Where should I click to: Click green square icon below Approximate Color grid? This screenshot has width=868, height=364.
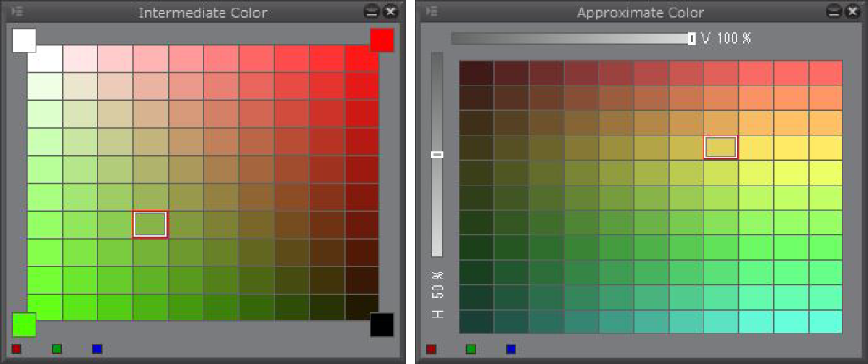(471, 349)
